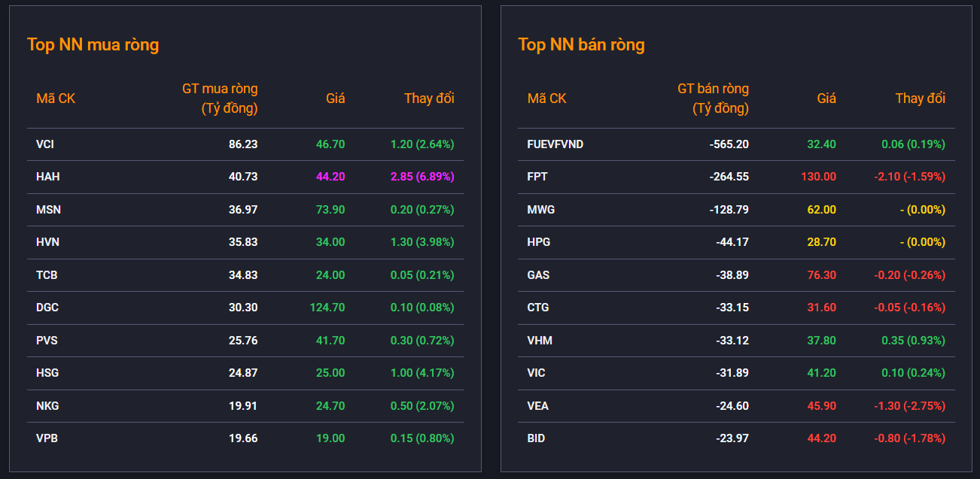Select HAH ticker in net buy list
Image resolution: width=980 pixels, height=479 pixels.
coord(47,177)
